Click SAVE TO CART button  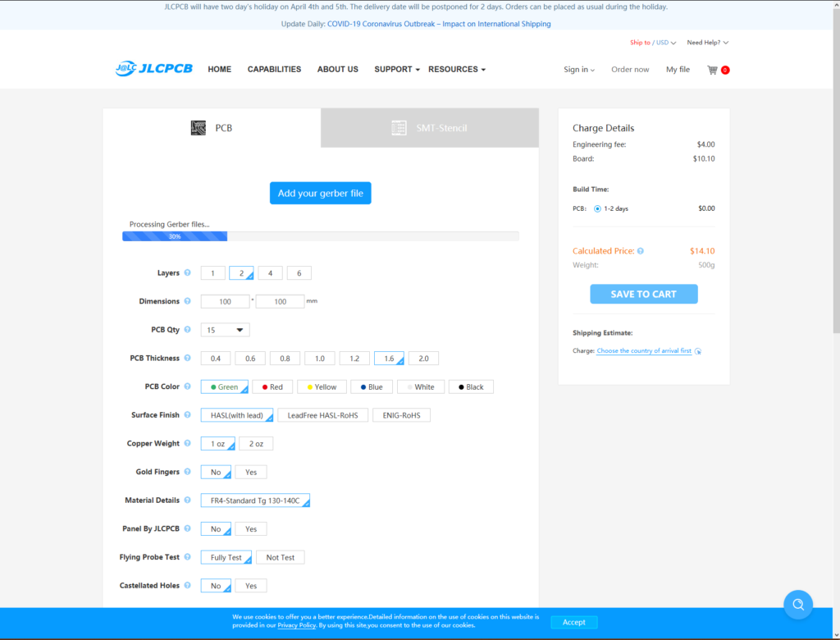pos(643,294)
